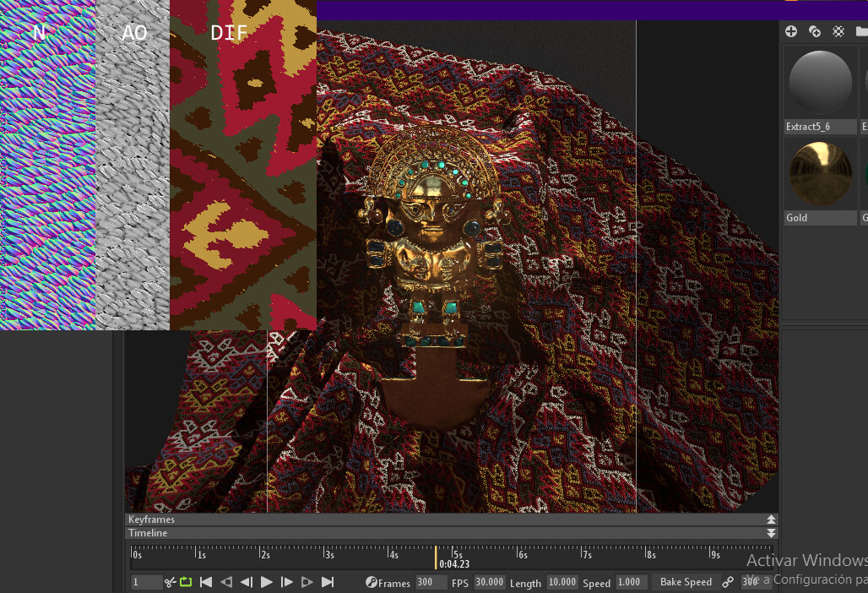Click the current frame number field

pos(145,583)
